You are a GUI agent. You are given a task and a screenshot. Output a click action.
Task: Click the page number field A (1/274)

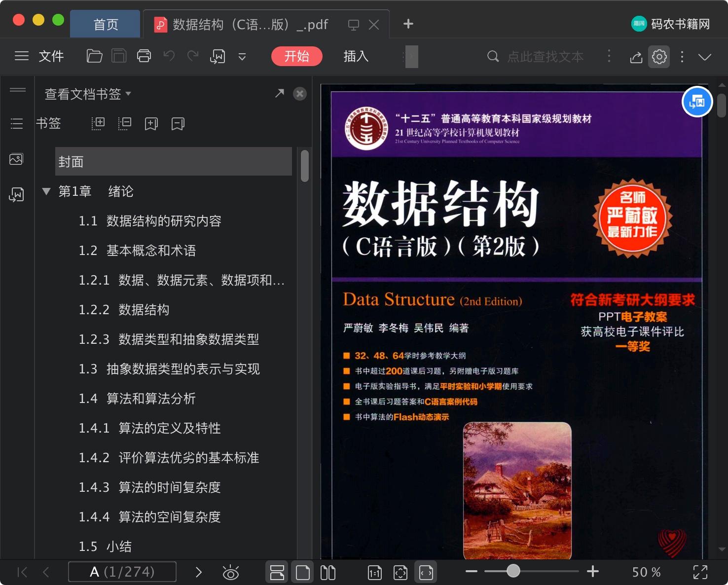[x=122, y=572]
